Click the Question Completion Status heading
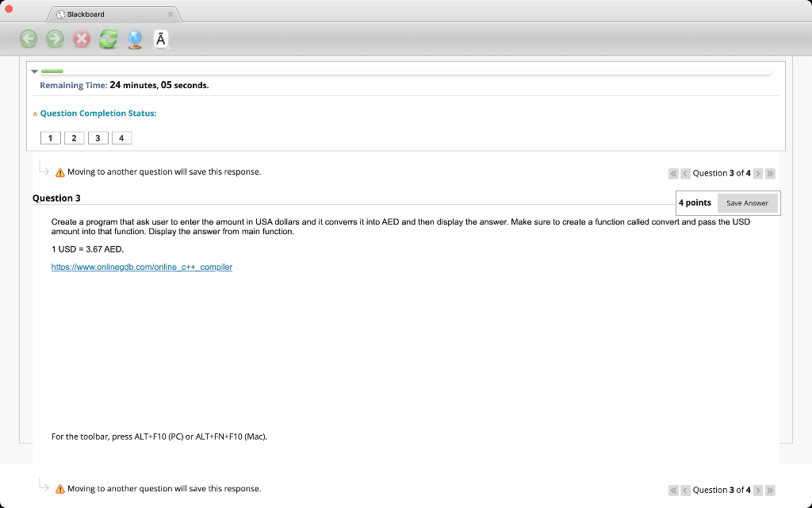 coord(98,113)
